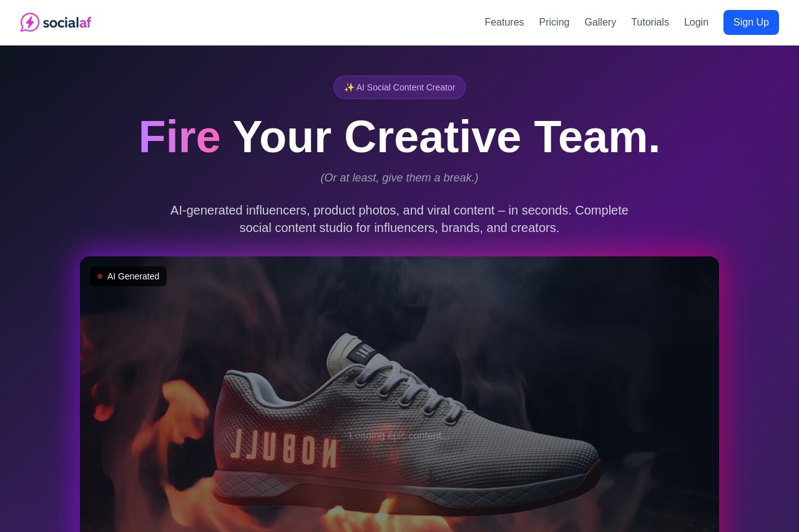Click the sparkles emoji in the badge
The height and width of the screenshot is (532, 799).
click(349, 87)
